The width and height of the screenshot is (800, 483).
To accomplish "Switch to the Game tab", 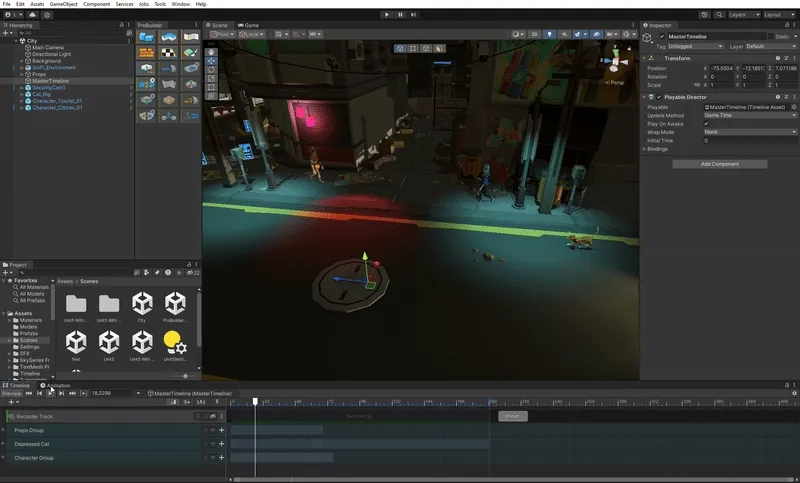I will point(249,24).
